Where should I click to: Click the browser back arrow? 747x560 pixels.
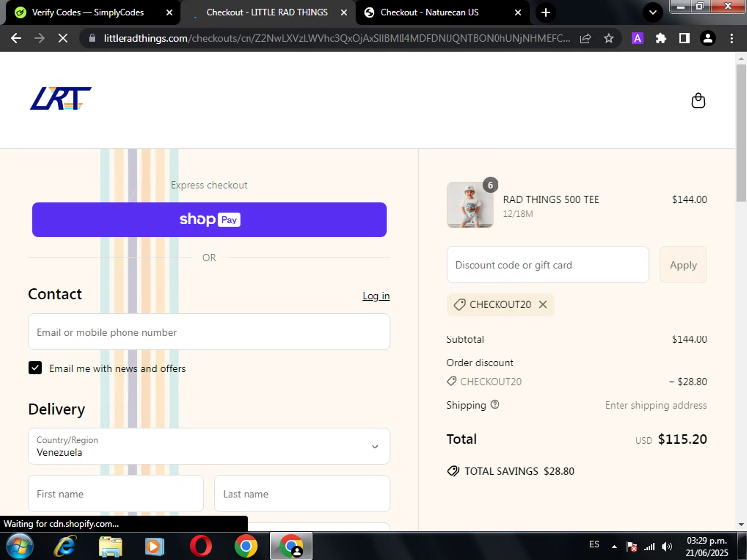[16, 38]
